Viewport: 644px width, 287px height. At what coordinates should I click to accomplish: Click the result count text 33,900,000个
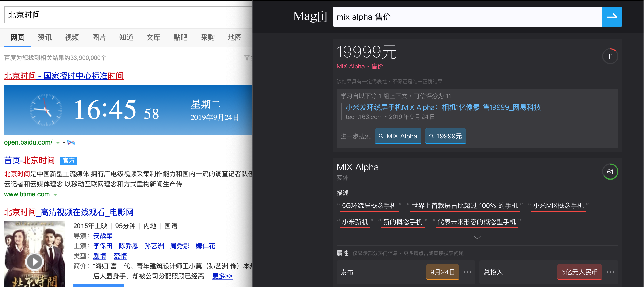[88, 58]
